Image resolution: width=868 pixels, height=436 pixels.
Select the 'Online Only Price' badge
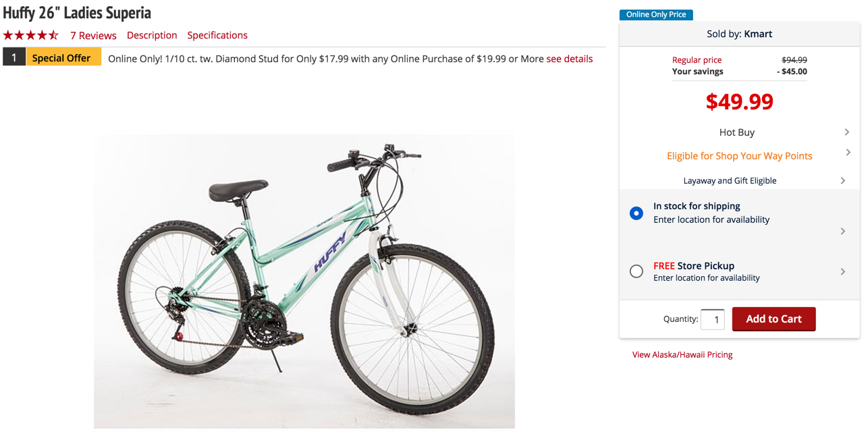pos(655,14)
